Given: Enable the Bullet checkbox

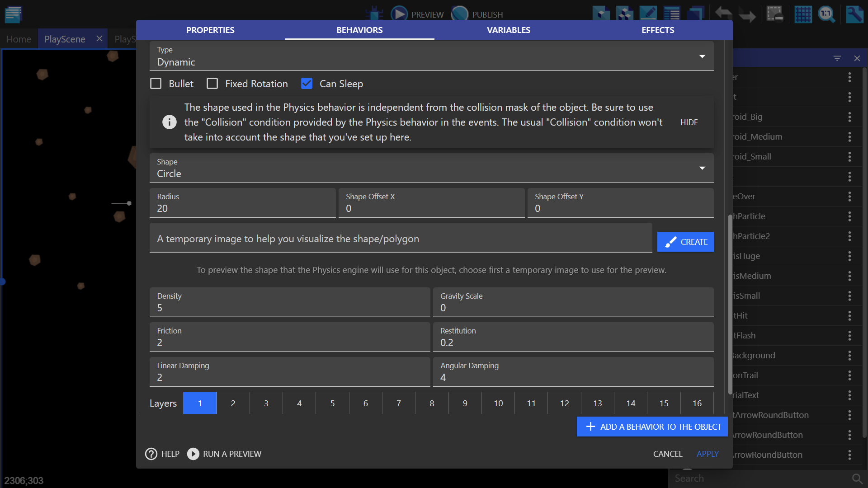Looking at the screenshot, I should click(x=156, y=84).
